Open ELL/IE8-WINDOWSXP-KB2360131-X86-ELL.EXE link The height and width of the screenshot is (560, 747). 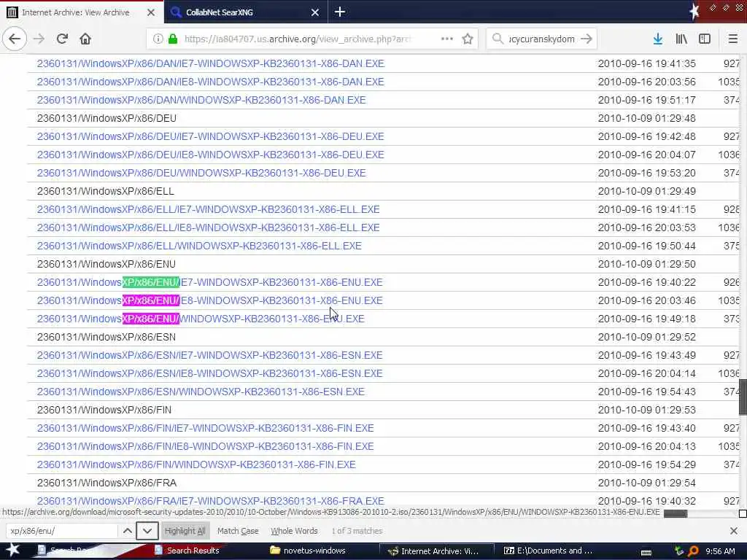click(x=208, y=227)
